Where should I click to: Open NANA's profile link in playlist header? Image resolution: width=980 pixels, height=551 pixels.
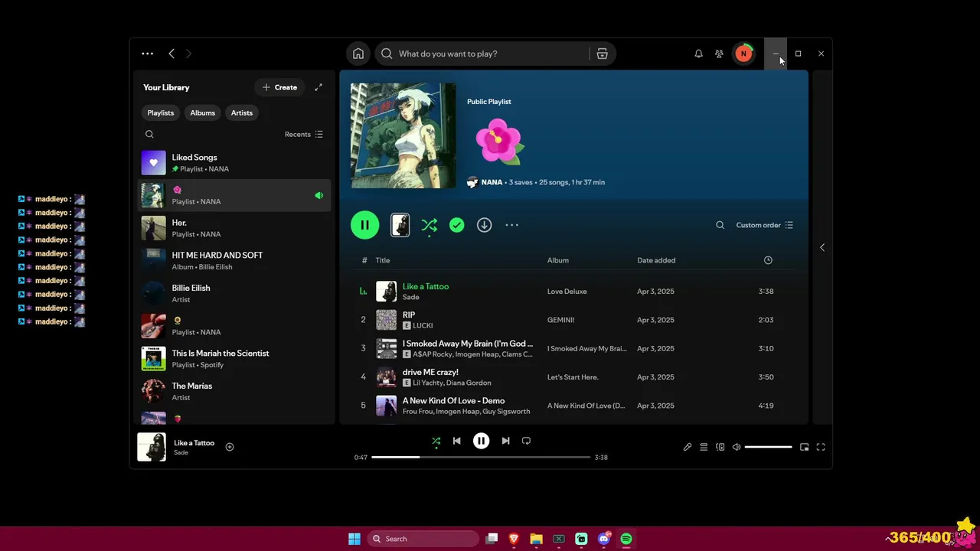492,182
